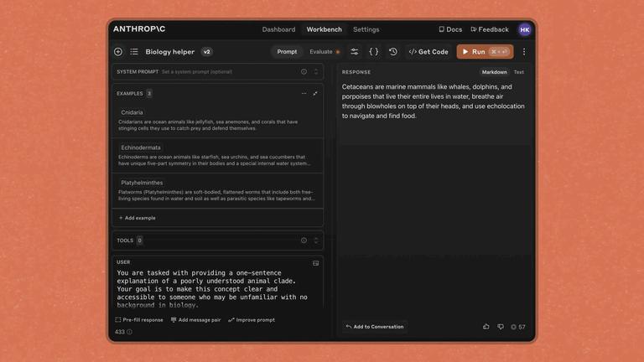Click the HK user avatar
Image resolution: width=644 pixels, height=362 pixels.
tap(524, 29)
